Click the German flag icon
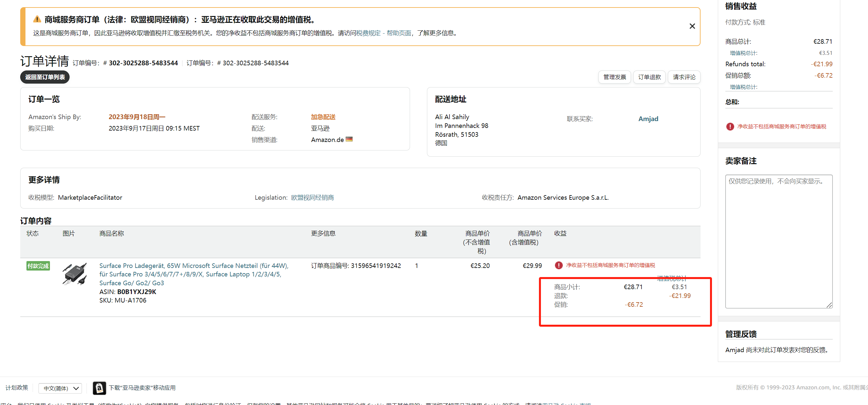Viewport: 868px width, 405px height. coord(349,139)
